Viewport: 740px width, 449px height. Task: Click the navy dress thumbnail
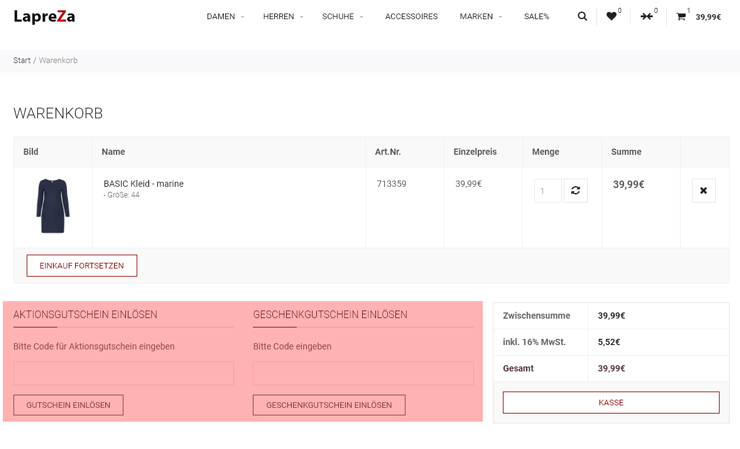click(53, 206)
